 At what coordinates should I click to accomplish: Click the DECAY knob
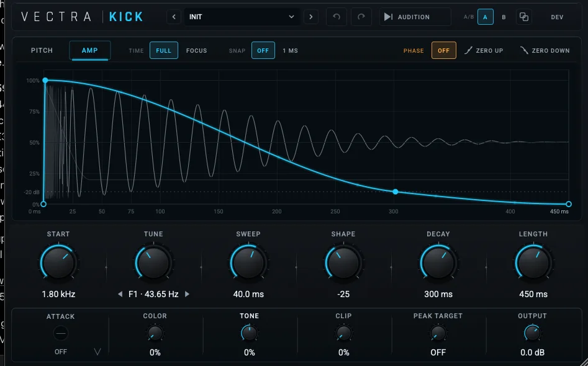[438, 262]
